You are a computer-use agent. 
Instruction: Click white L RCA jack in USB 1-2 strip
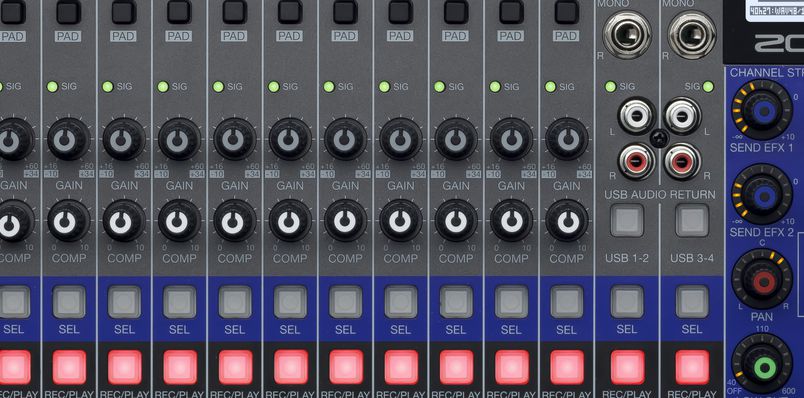pos(636,116)
